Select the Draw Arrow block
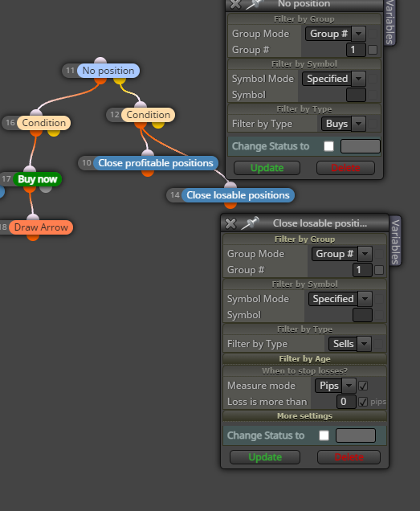The image size is (420, 511). [41, 227]
